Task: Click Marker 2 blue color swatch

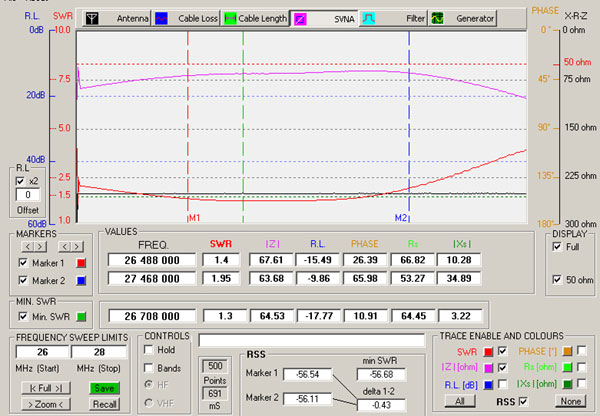Action: pyautogui.click(x=81, y=281)
